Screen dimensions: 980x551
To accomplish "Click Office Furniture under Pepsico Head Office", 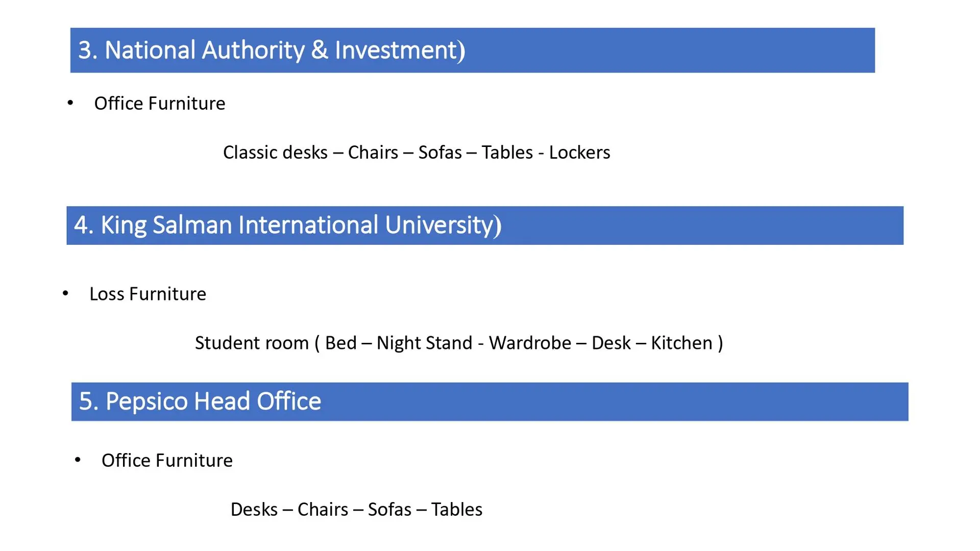I will click(167, 461).
